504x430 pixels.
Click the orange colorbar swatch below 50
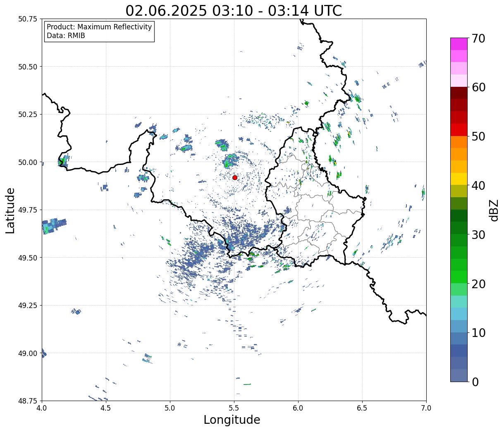click(459, 142)
